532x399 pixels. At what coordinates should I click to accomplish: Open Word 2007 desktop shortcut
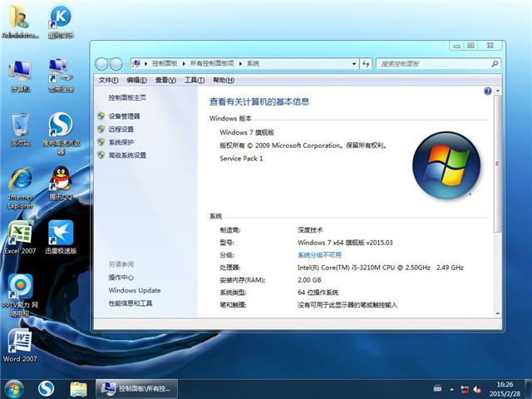[x=20, y=346]
